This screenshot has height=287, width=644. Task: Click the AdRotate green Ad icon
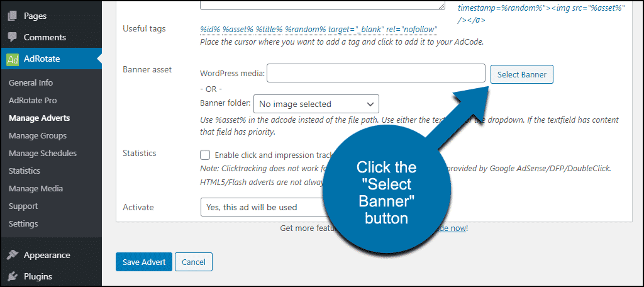point(13,59)
